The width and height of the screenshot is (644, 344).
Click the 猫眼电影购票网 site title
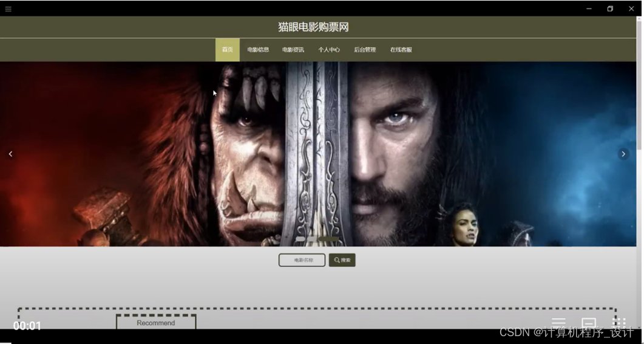313,27
